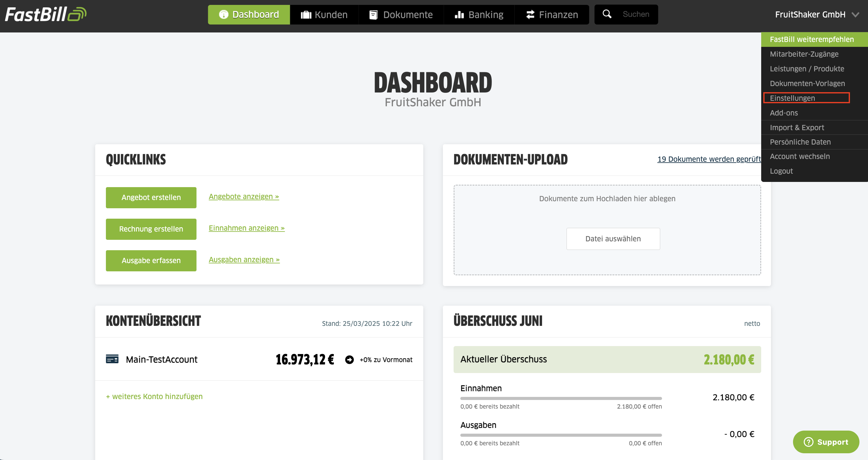868x460 pixels.
Task: Open the Dashboard tab
Action: coord(249,14)
